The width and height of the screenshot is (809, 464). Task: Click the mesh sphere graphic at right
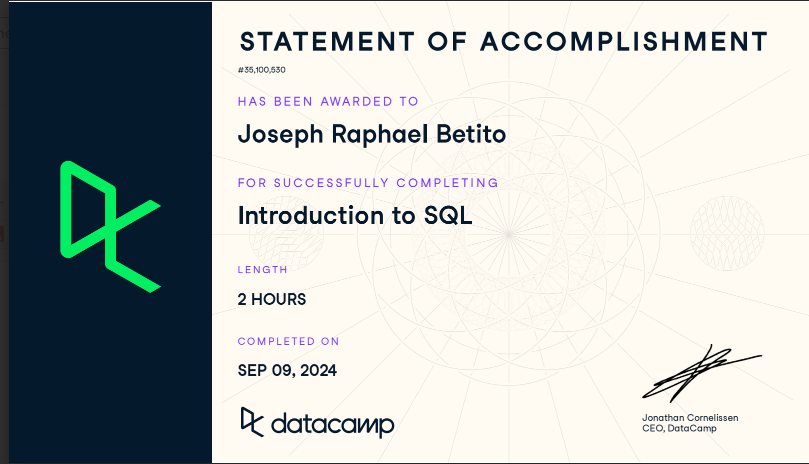[x=728, y=232]
